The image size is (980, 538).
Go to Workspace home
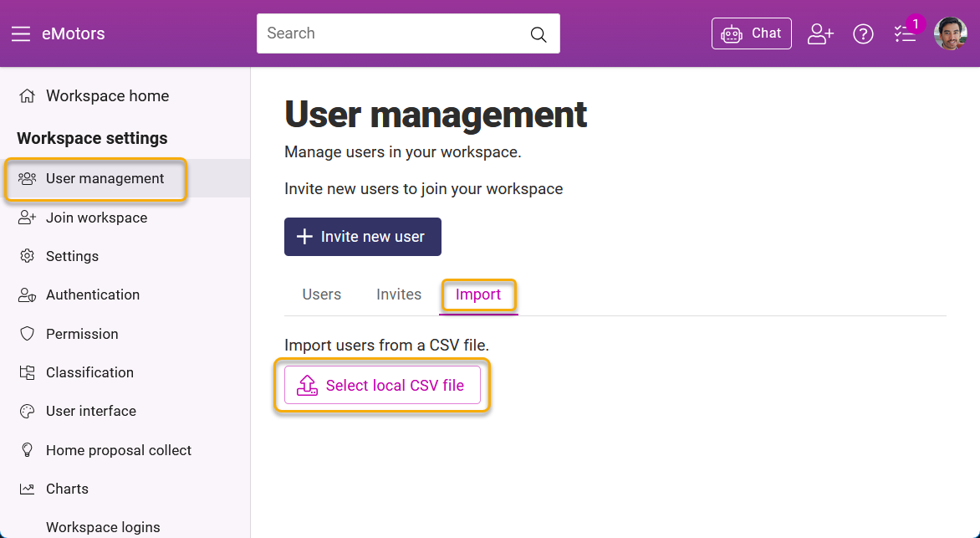pyautogui.click(x=107, y=96)
